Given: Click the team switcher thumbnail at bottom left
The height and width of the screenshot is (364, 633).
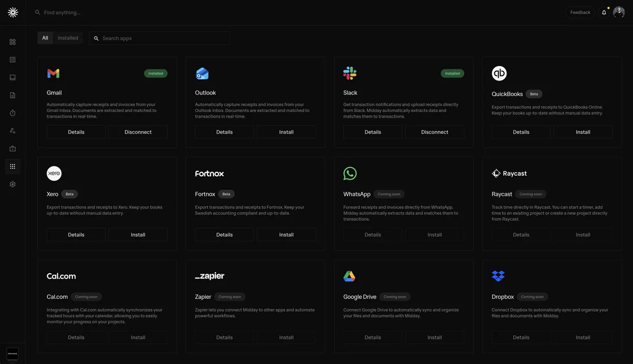Looking at the screenshot, I should pos(12,353).
